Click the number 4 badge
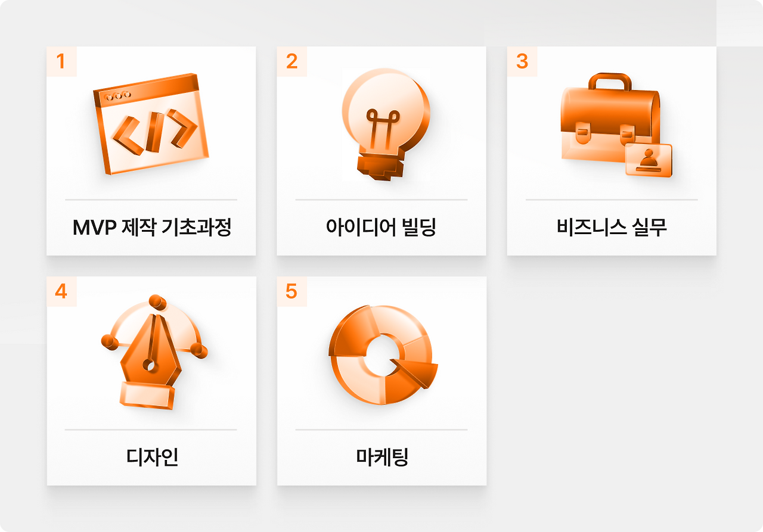Image resolution: width=763 pixels, height=532 pixels. coord(61,291)
